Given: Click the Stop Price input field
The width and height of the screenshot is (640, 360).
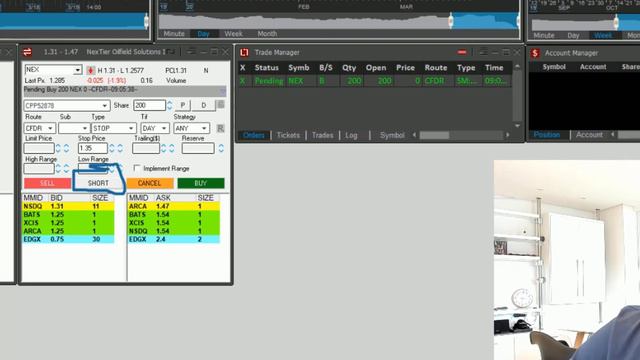Looking at the screenshot, I should point(93,148).
